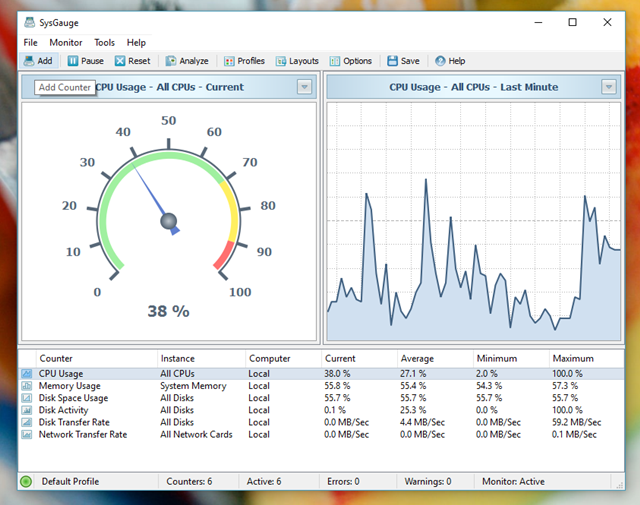Click the 38 % gauge reading
This screenshot has height=505, width=640.
pos(168,311)
